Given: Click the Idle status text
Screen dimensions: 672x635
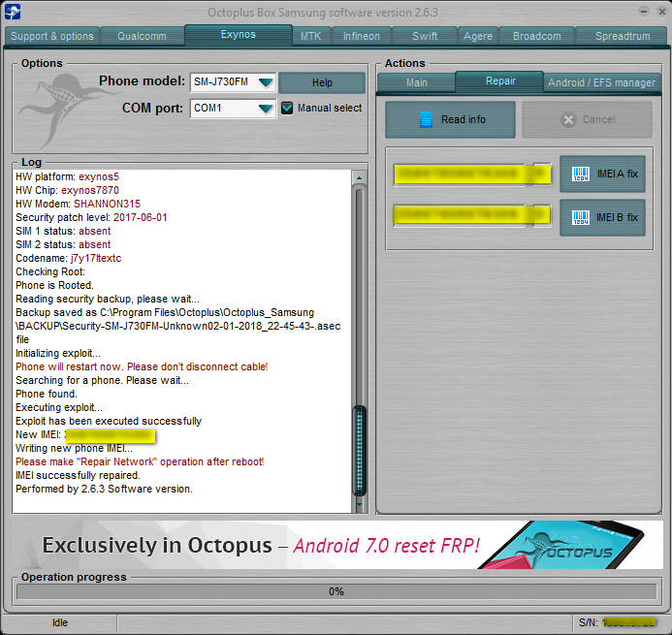Looking at the screenshot, I should point(60,622).
